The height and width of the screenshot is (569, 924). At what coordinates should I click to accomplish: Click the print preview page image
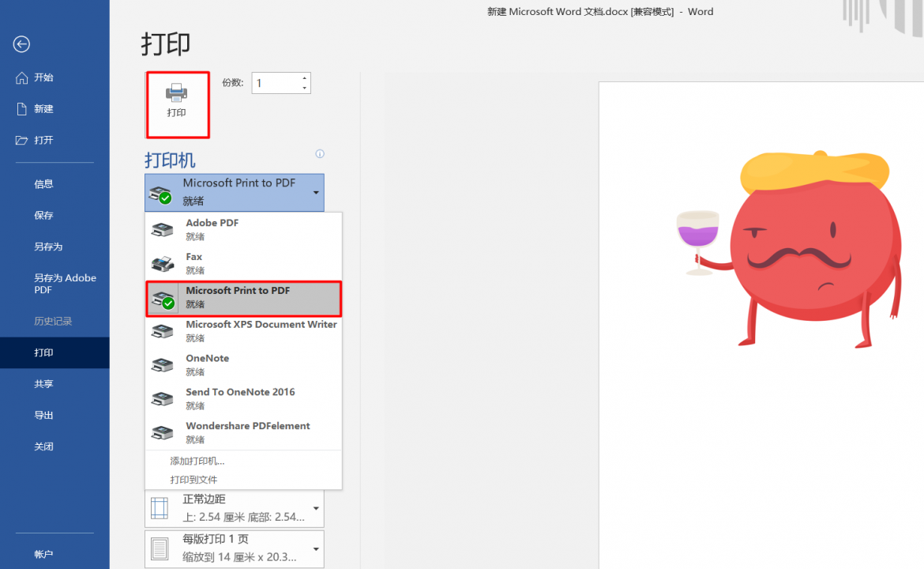(x=761, y=326)
